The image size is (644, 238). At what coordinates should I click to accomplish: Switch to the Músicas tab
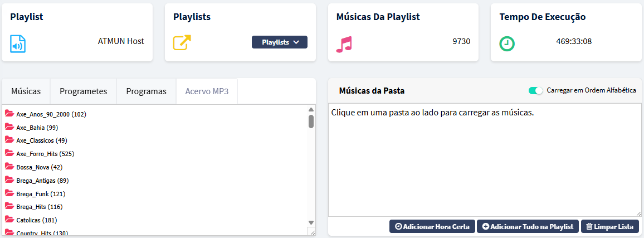[x=26, y=91]
